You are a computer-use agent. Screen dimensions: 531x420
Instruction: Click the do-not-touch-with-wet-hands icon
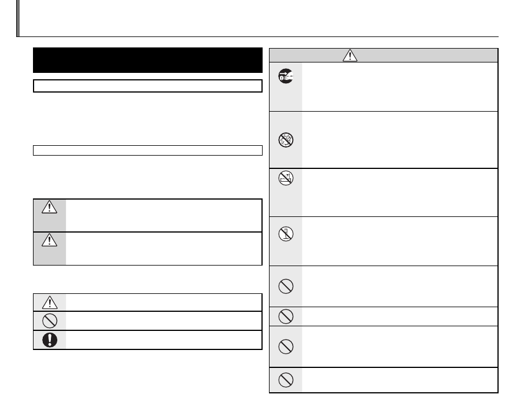[x=285, y=233]
